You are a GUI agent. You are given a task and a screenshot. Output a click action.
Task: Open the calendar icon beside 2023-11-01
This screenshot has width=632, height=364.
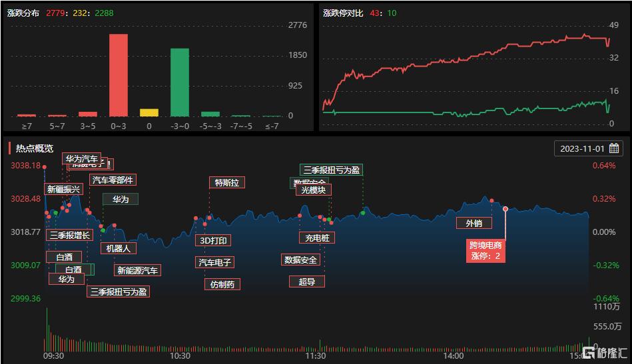tap(614, 148)
